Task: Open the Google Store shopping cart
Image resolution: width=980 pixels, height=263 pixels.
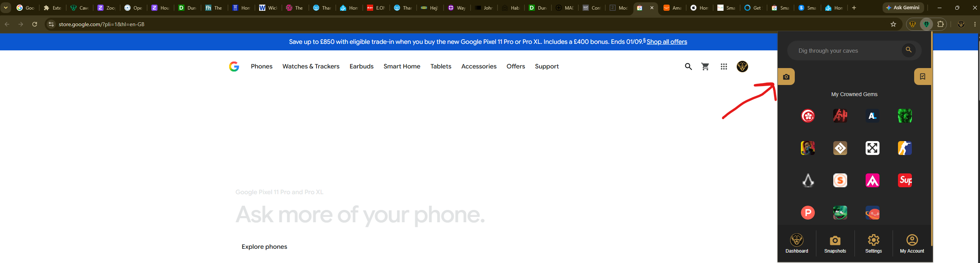Action: (705, 67)
